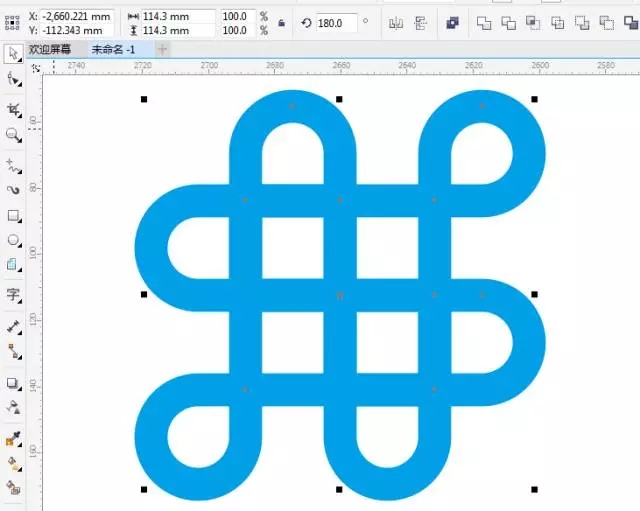Select the Artistic Media tool

(x=13, y=190)
